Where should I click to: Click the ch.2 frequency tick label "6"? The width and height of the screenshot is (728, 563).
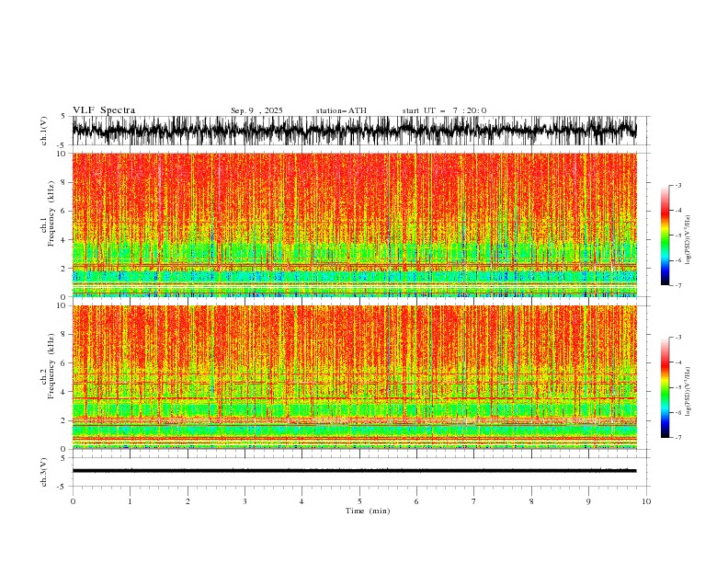tap(63, 362)
